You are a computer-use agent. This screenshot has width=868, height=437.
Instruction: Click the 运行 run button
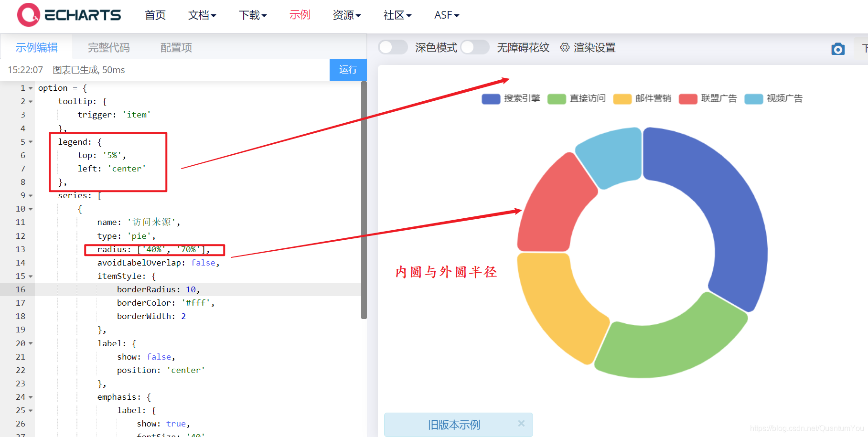coord(348,70)
